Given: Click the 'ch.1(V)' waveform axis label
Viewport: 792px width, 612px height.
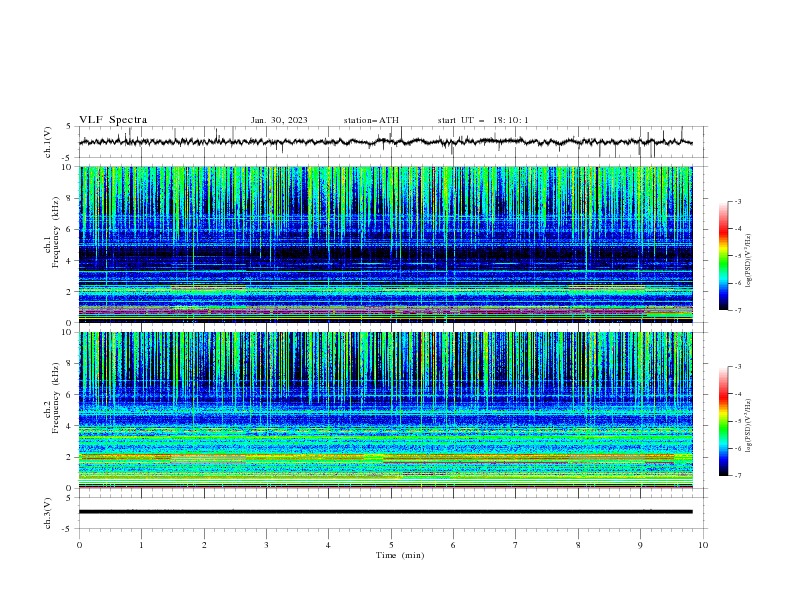Looking at the screenshot, I should click(x=48, y=142).
